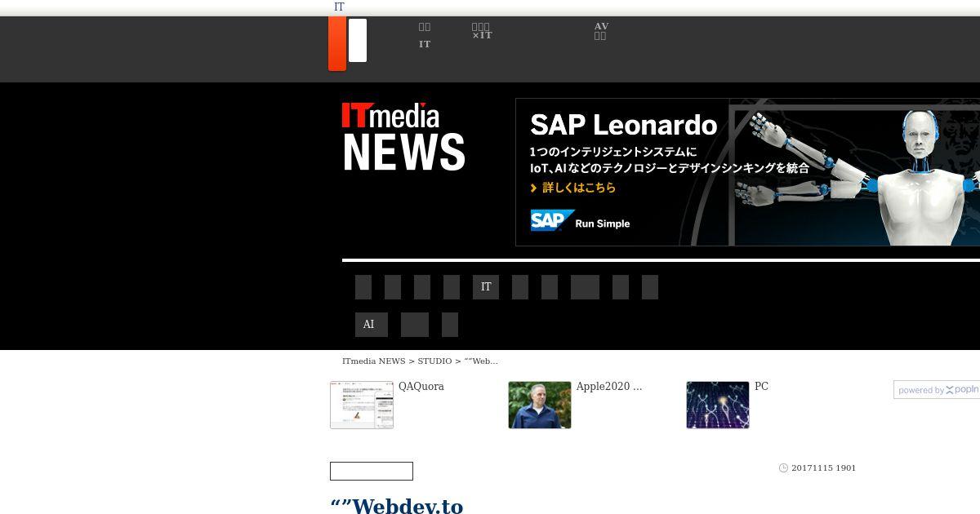This screenshot has height=514, width=980.
Task: Open the QAQuora article thumbnail
Action: (x=362, y=405)
